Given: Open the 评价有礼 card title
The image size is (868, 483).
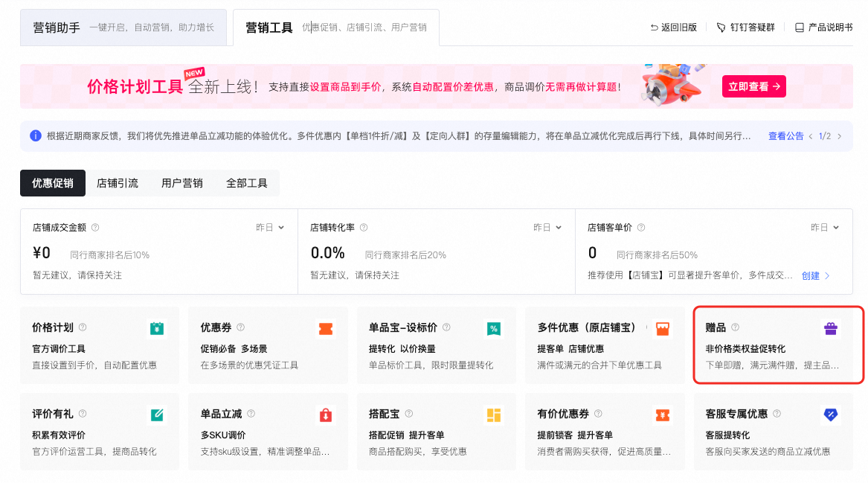Looking at the screenshot, I should click(53, 414).
